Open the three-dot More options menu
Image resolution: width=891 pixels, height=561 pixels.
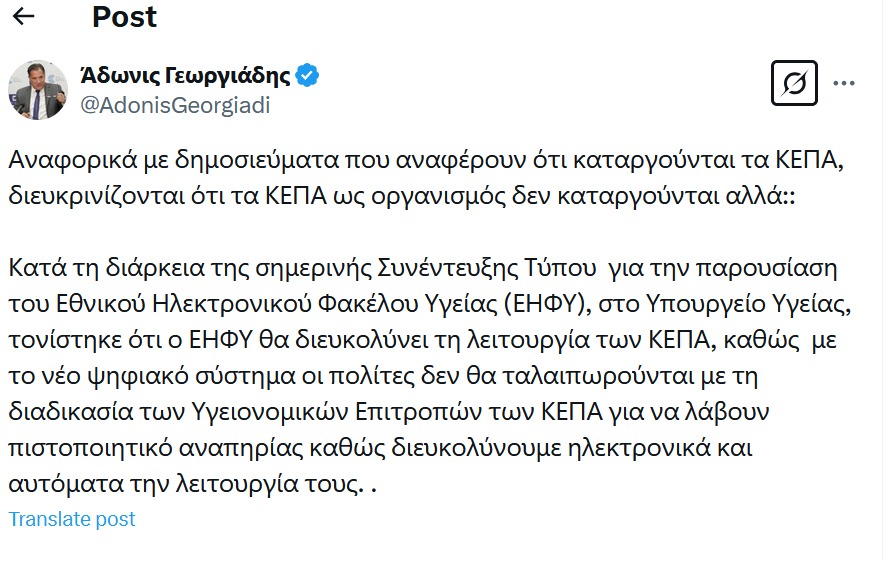point(844,83)
